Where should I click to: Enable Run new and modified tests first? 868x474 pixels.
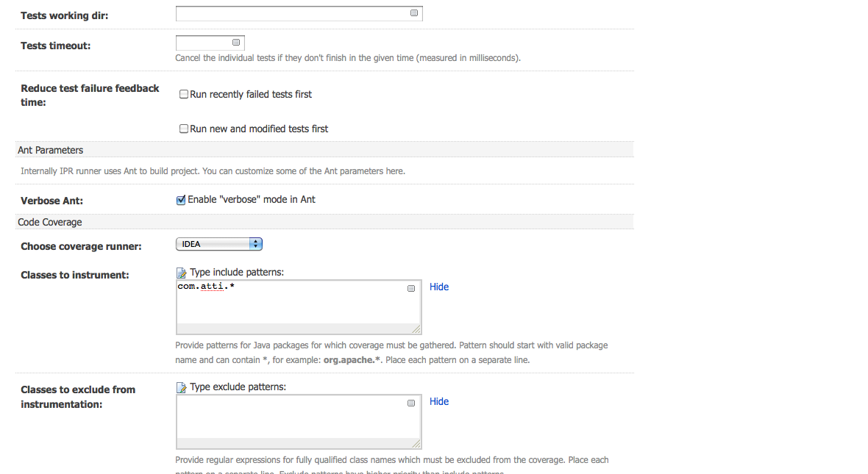[x=183, y=129]
